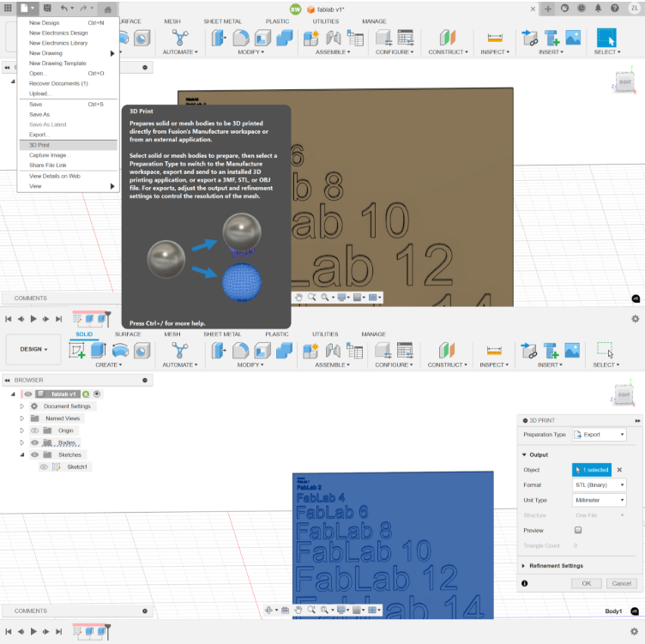Open the CREATE dropdown in lower toolbar
Viewport: 645px width, 644px height.
[x=109, y=364]
